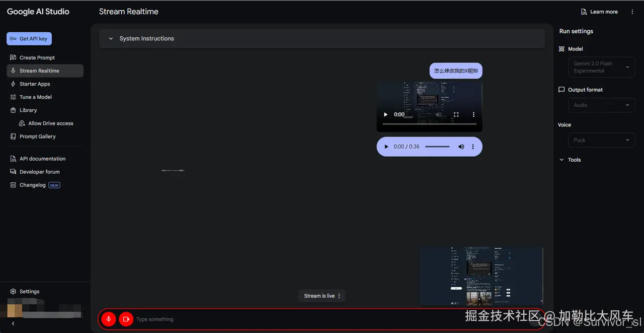Toggle the red camera button

pyautogui.click(x=126, y=319)
